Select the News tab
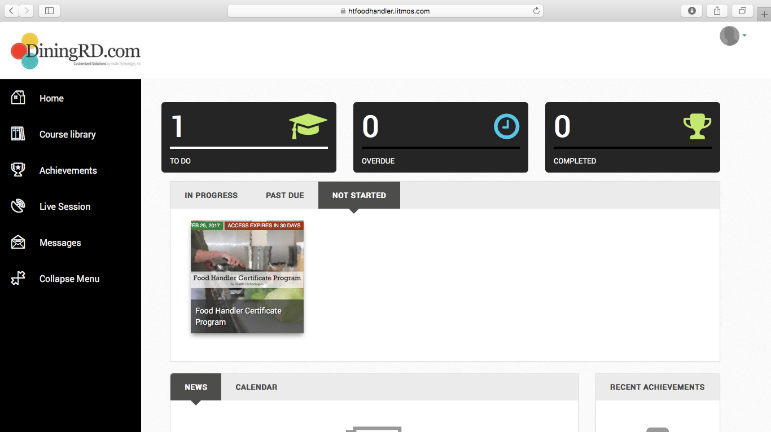771x432 pixels. pos(196,387)
